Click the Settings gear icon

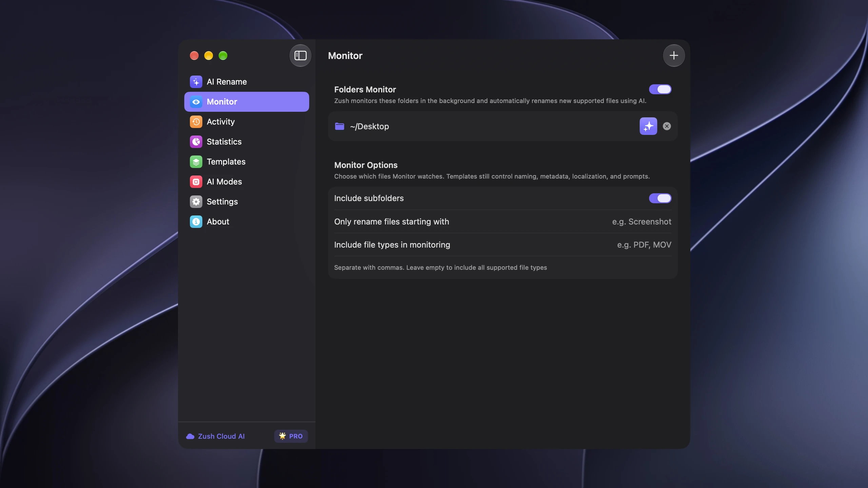point(196,202)
